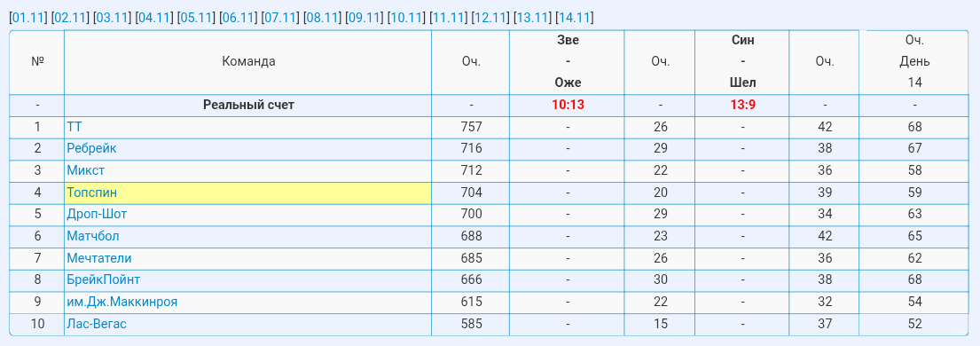Open the 14.11 date link
This screenshot has width=980, height=346.
[x=574, y=18]
